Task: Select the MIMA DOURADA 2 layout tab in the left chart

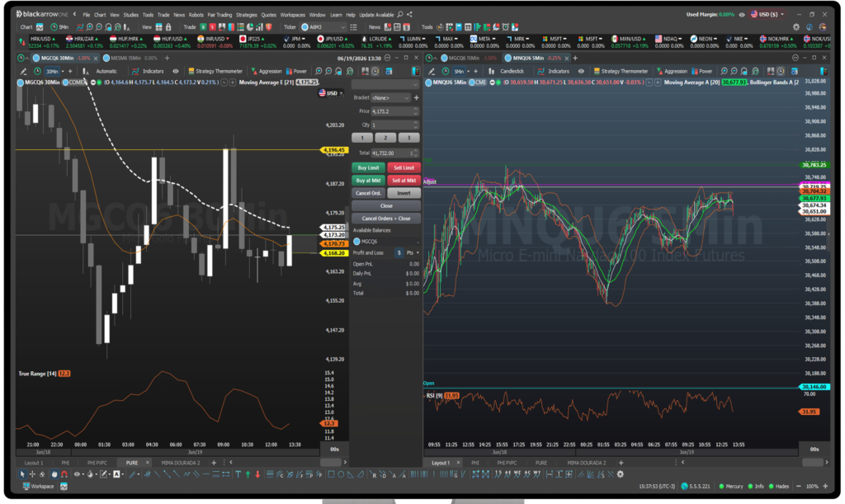Action: click(x=180, y=463)
